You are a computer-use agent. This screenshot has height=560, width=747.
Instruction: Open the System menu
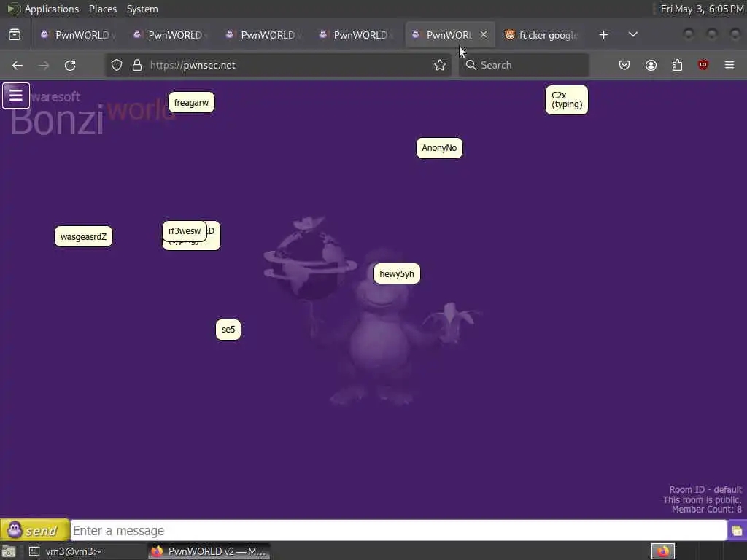click(142, 9)
